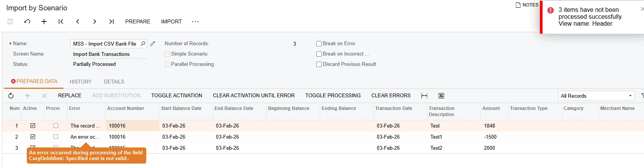Refresh the prepared data grid
The height and width of the screenshot is (167, 644).
pos(11,96)
